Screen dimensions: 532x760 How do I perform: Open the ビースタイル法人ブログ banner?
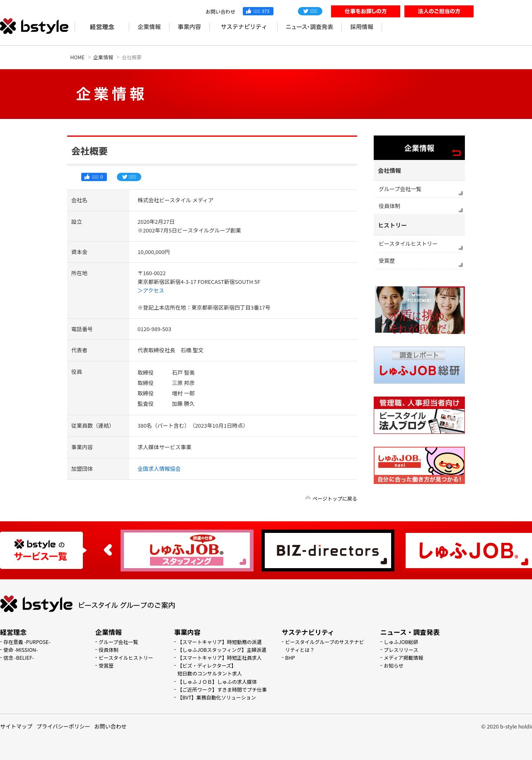click(419, 415)
